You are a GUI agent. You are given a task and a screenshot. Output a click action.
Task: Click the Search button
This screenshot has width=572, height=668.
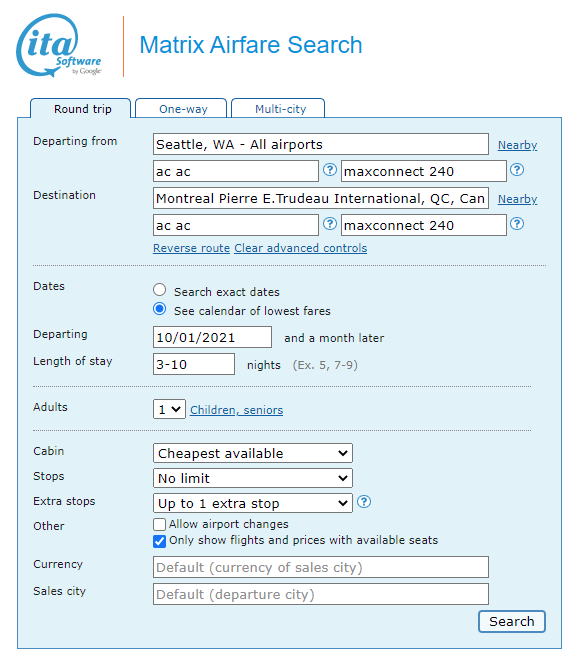tap(512, 622)
